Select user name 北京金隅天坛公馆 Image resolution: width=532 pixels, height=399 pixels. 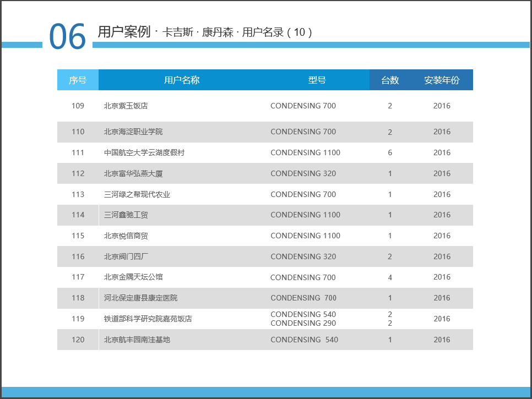click(133, 277)
